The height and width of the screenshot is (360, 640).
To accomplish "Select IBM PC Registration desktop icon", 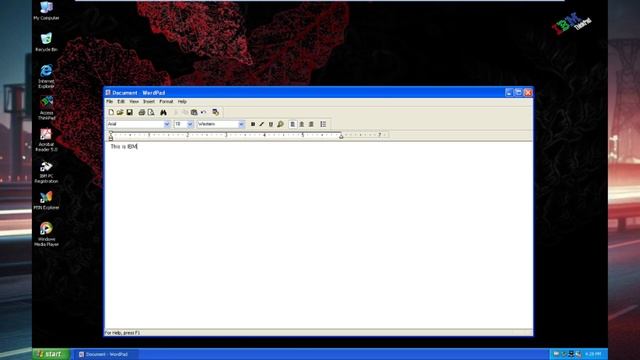I will (46, 172).
